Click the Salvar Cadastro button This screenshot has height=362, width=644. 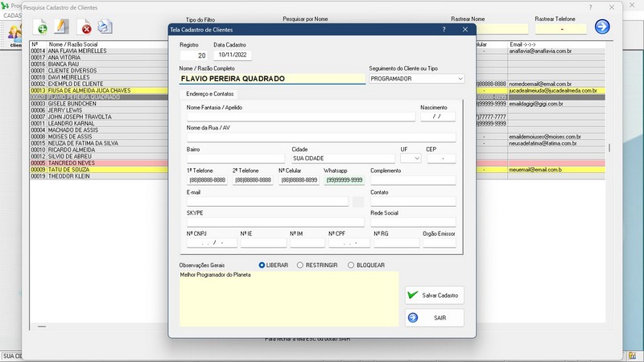click(x=434, y=295)
